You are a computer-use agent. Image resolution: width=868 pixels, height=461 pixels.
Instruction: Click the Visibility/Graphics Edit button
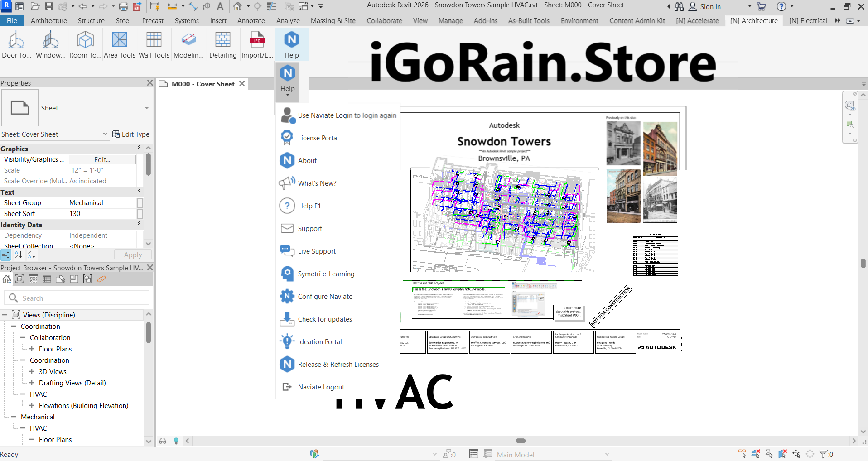point(102,159)
